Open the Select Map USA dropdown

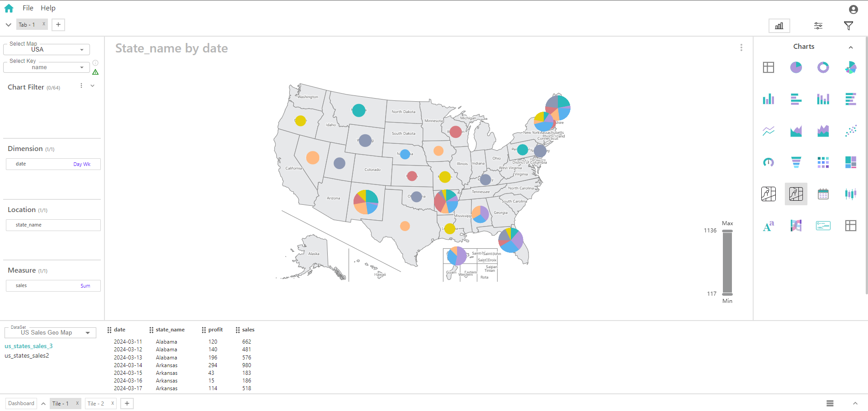click(x=47, y=49)
